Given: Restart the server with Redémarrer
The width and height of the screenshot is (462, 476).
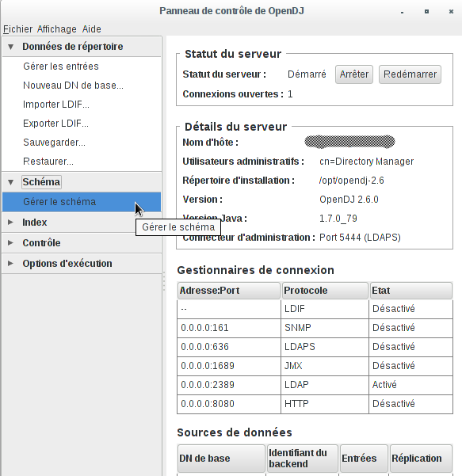Looking at the screenshot, I should click(x=410, y=74).
